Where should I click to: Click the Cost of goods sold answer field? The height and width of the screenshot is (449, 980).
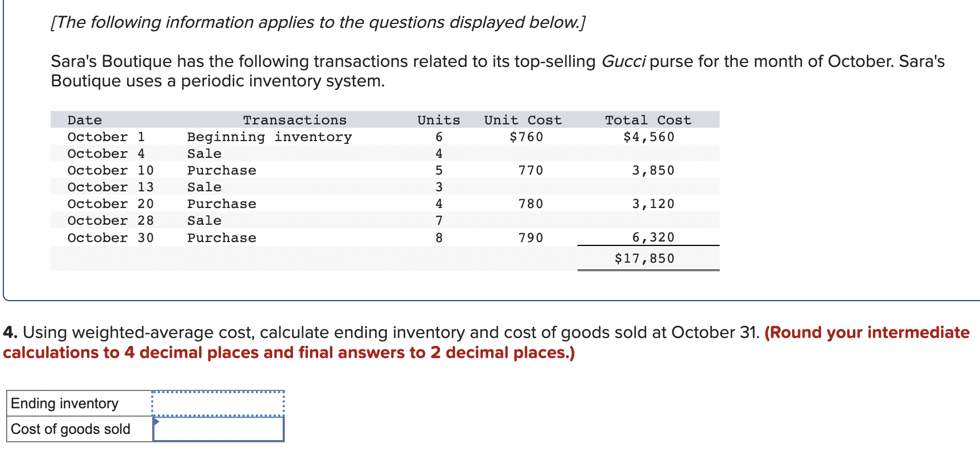[x=218, y=429]
